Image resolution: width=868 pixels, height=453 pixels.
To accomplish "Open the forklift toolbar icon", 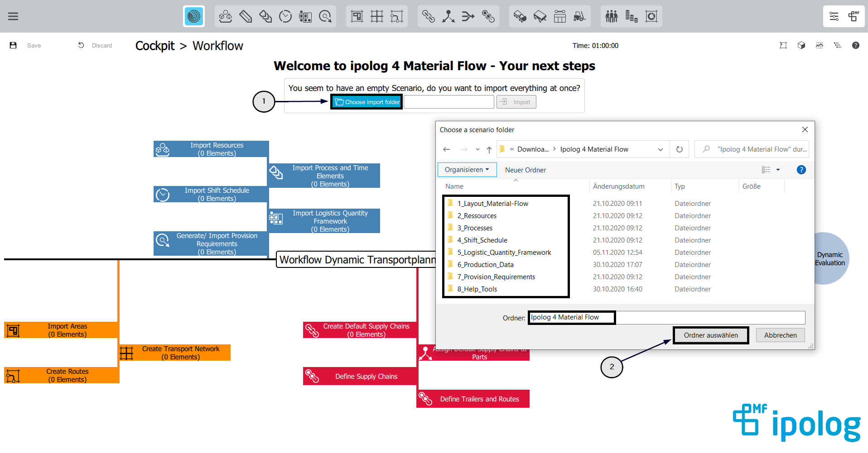I will [580, 17].
